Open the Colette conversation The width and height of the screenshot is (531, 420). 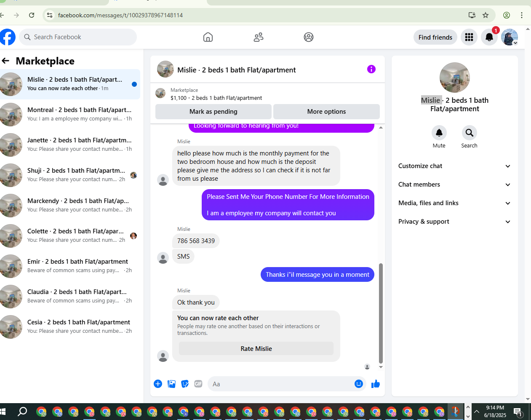(x=70, y=236)
